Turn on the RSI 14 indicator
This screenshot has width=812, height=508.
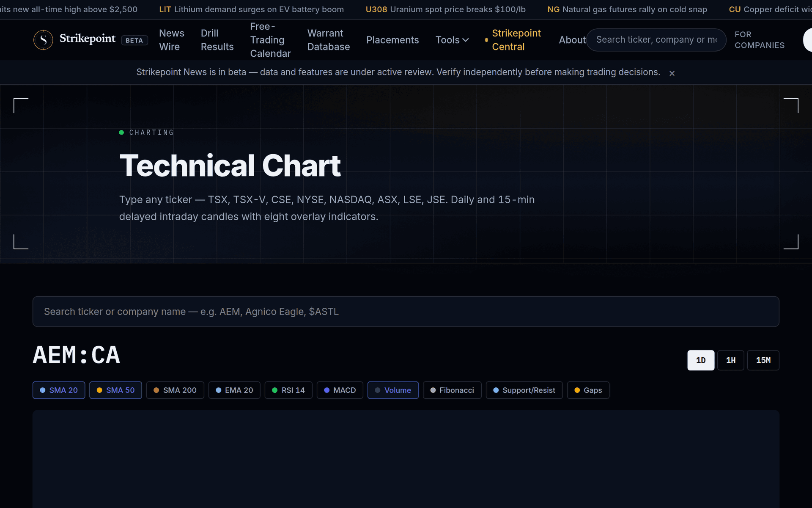click(288, 390)
